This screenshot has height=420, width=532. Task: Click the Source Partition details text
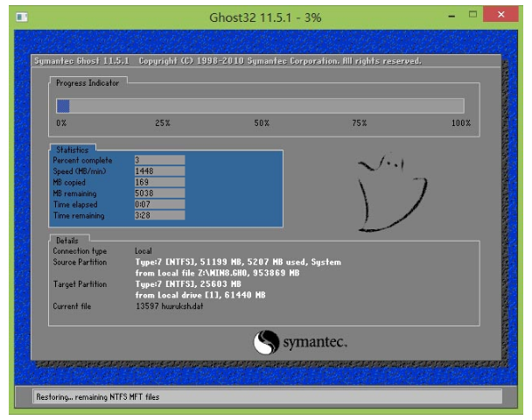pos(237,262)
